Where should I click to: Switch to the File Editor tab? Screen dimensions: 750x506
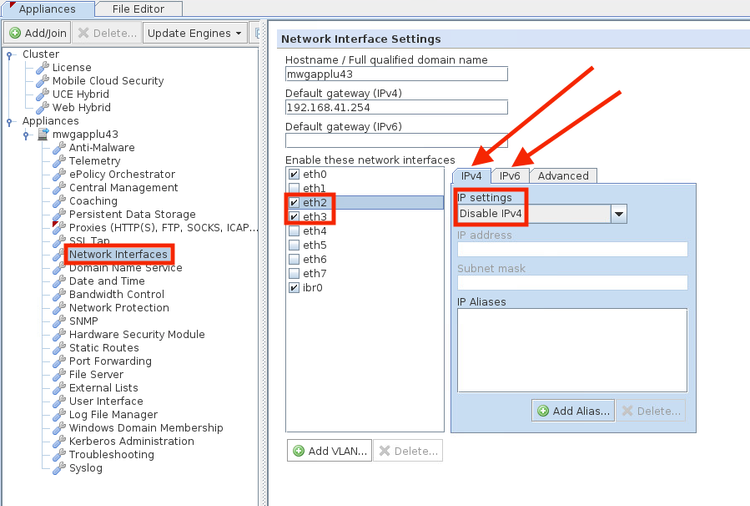coord(138,9)
